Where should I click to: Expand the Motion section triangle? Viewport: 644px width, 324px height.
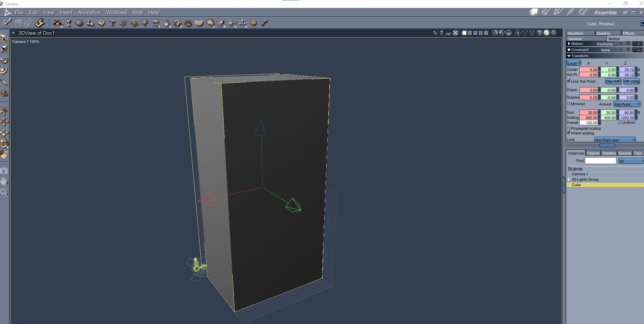[x=569, y=44]
